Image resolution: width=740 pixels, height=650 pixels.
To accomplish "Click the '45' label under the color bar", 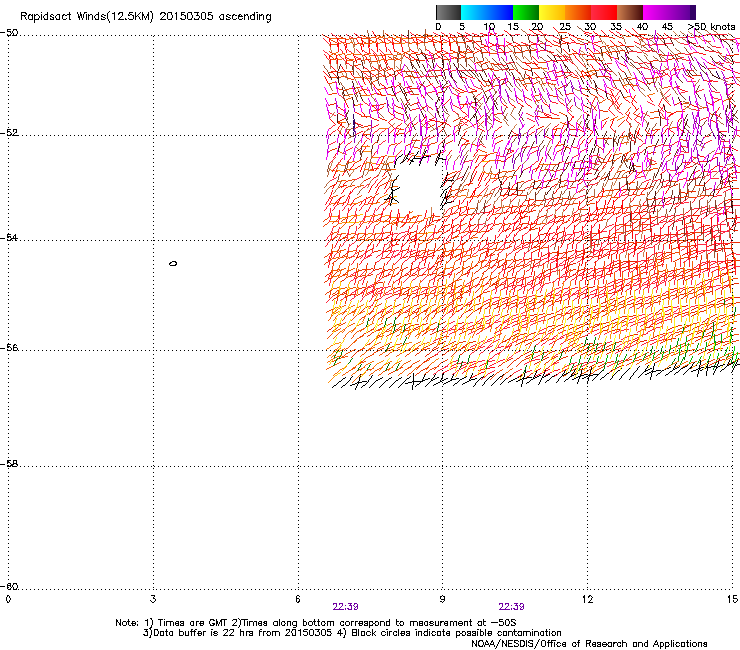I will 667,27.
